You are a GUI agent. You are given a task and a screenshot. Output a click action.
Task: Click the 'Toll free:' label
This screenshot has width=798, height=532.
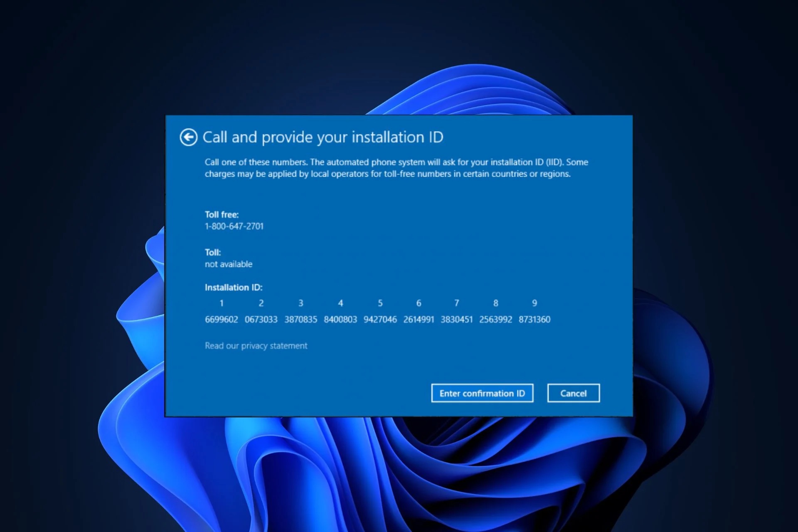click(x=222, y=214)
